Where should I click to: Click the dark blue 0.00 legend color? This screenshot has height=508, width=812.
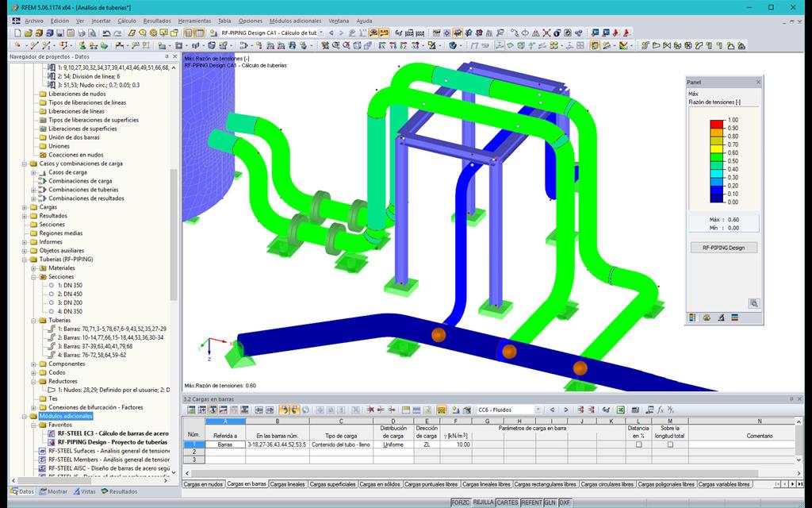[x=717, y=198]
